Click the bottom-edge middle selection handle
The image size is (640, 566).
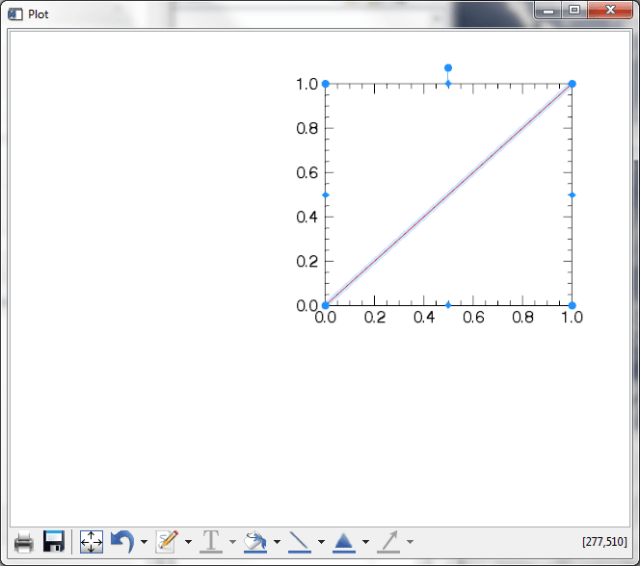coord(448,305)
